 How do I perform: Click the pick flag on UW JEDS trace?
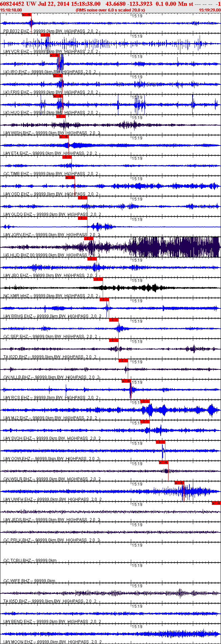(216, 503)
